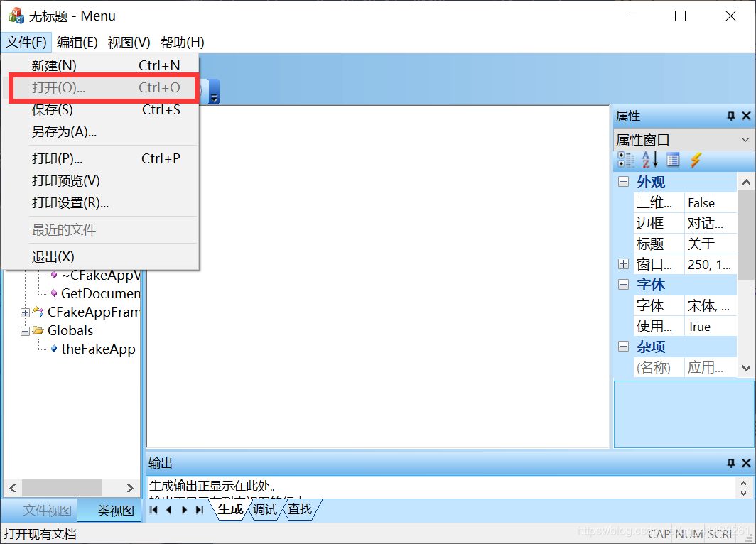Pin the 输出 panel

point(731,463)
